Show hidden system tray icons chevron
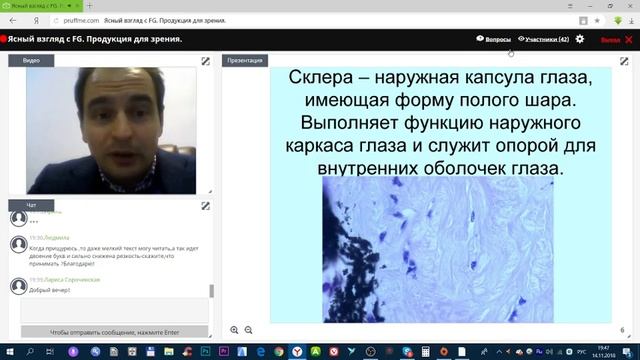The height and width of the screenshot is (360, 640). 499,351
